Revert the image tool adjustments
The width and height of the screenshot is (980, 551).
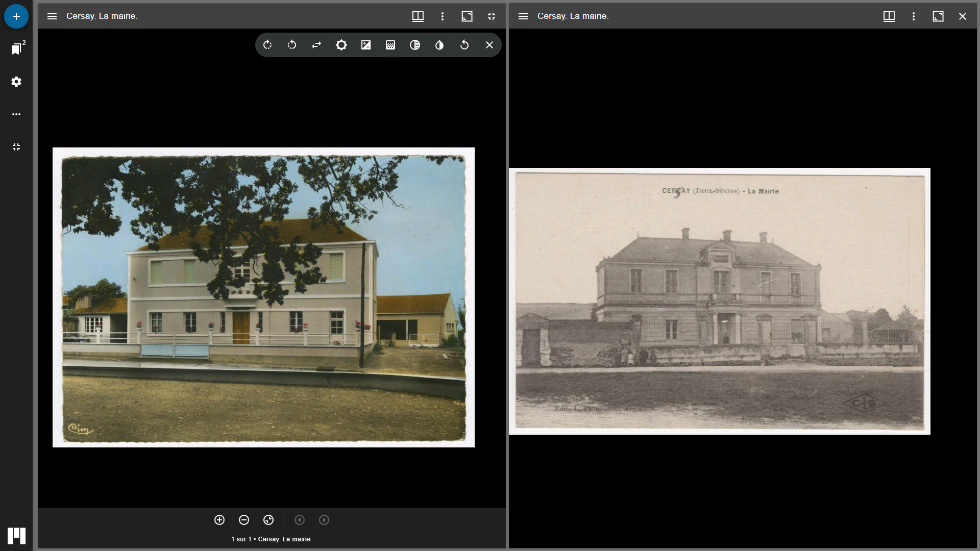[x=464, y=45]
